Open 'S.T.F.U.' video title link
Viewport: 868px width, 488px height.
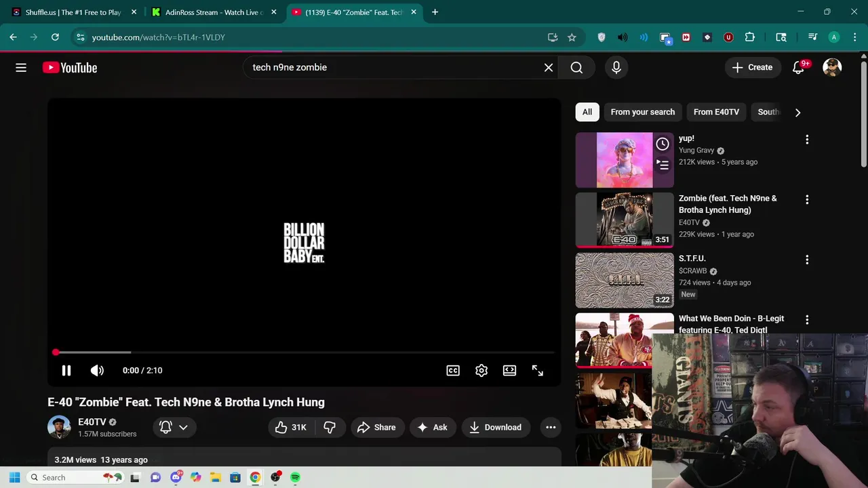(x=692, y=259)
